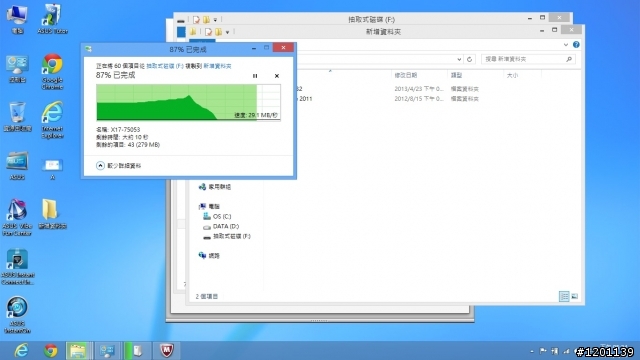This screenshot has width=640, height=360.
Task: Click Properties icon in 抽取式磁碟 (F:) window toolbar
Action: click(196, 20)
